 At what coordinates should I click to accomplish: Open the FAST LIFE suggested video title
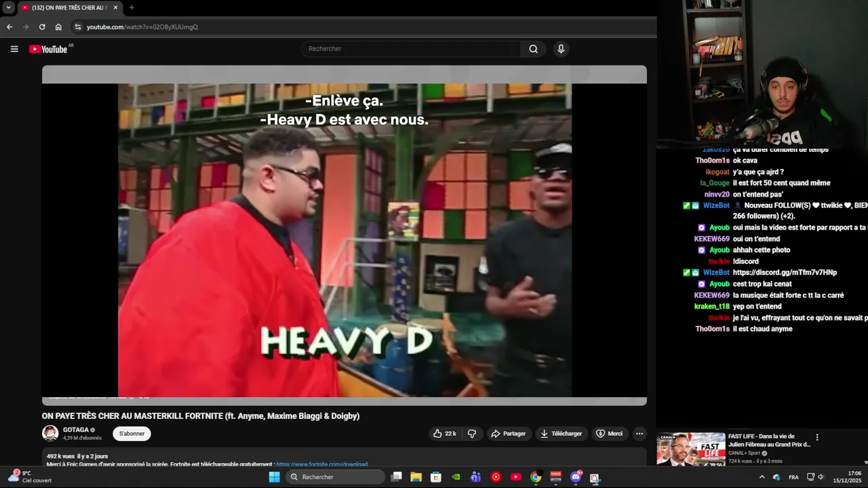[769, 441]
